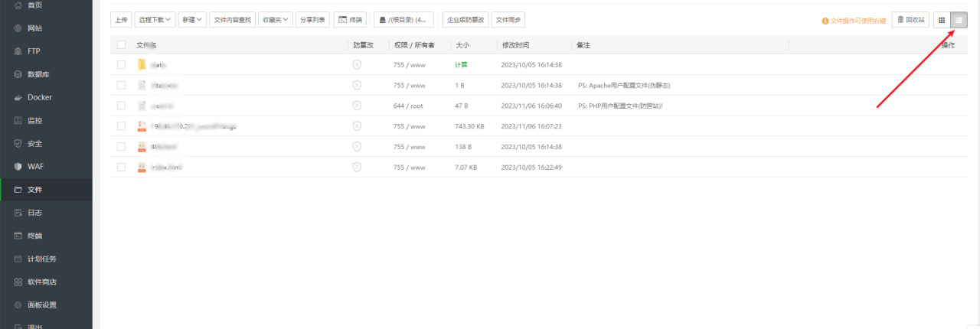Click the 上传 upload button
This screenshot has height=329, width=980.
[121, 20]
